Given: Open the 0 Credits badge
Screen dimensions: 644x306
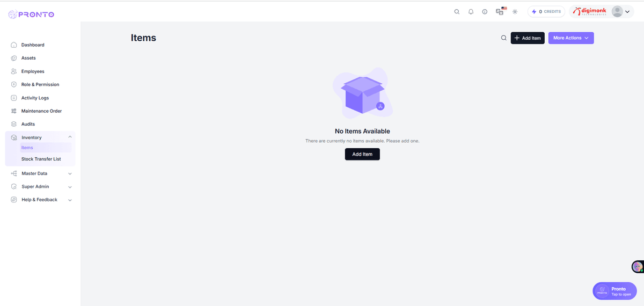Looking at the screenshot, I should (546, 11).
